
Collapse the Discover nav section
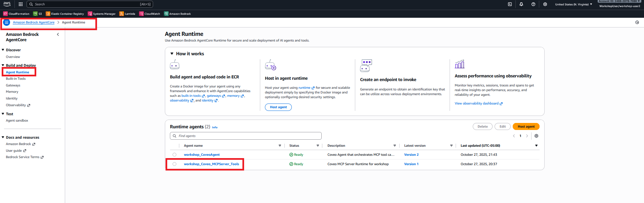[3, 50]
